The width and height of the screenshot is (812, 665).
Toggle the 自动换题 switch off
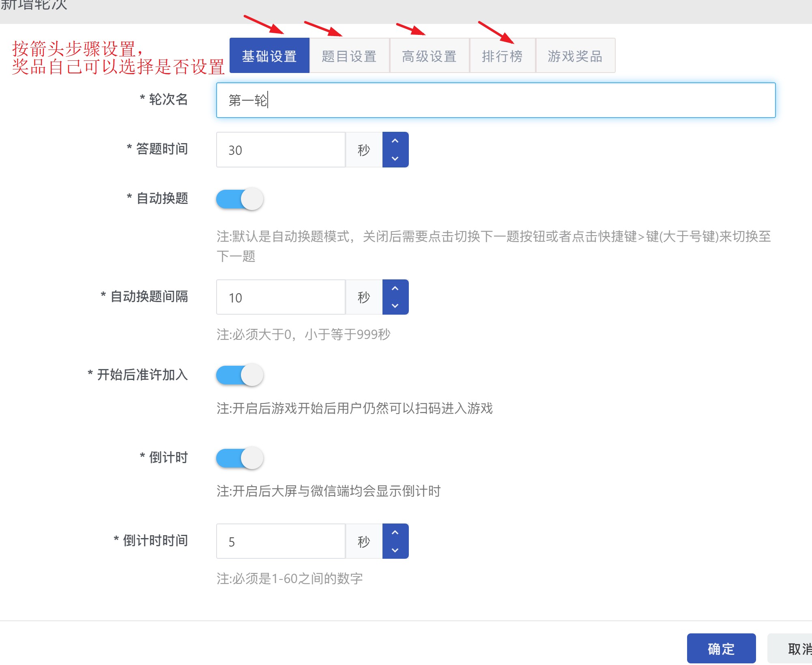click(240, 199)
